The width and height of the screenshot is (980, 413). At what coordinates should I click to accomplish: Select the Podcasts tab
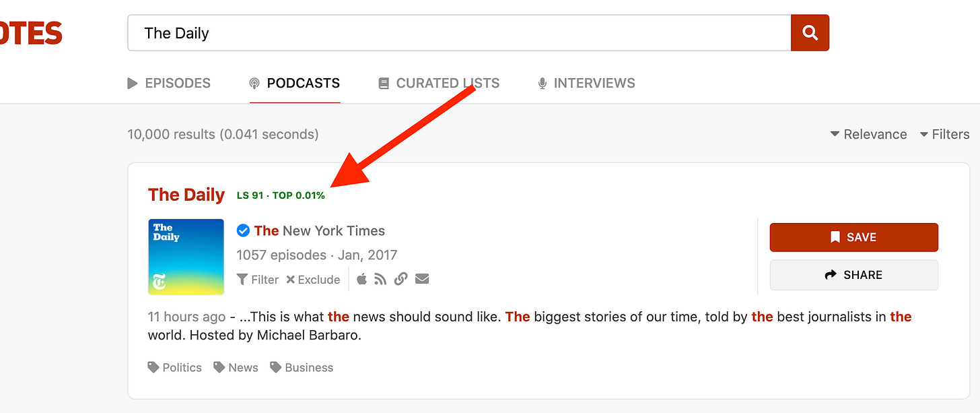coord(295,84)
